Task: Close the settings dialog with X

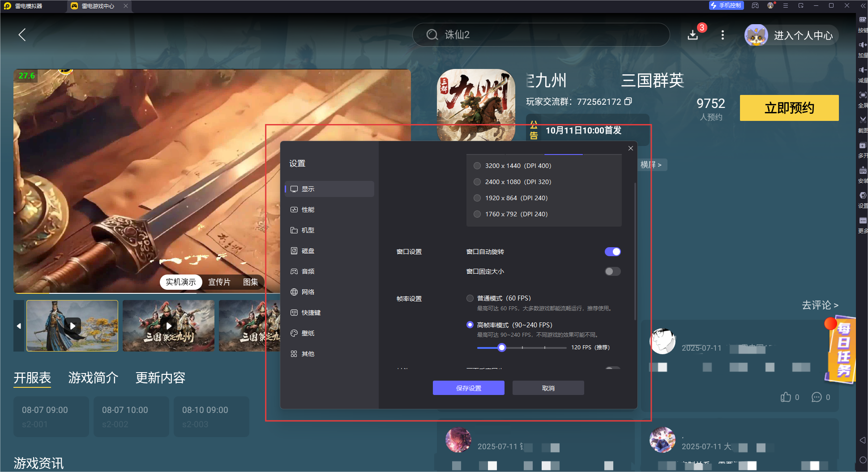Action: point(630,148)
